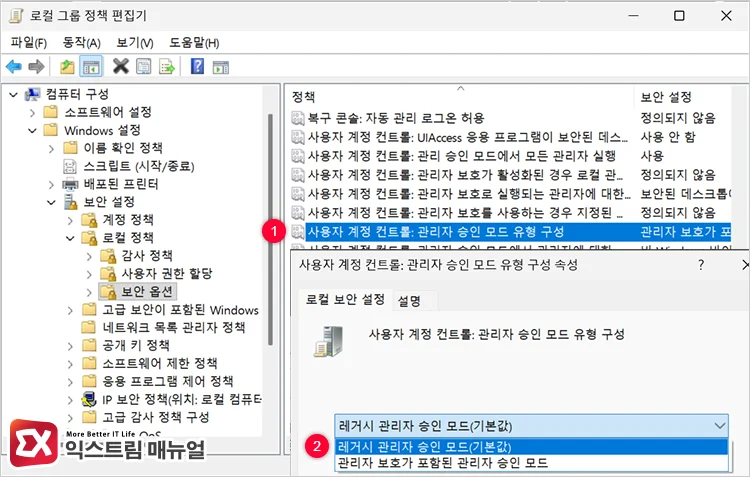The height and width of the screenshot is (477, 750).
Task: Click the 네트워크 목록 관리자 정책 folder icon
Action: (x=89, y=327)
